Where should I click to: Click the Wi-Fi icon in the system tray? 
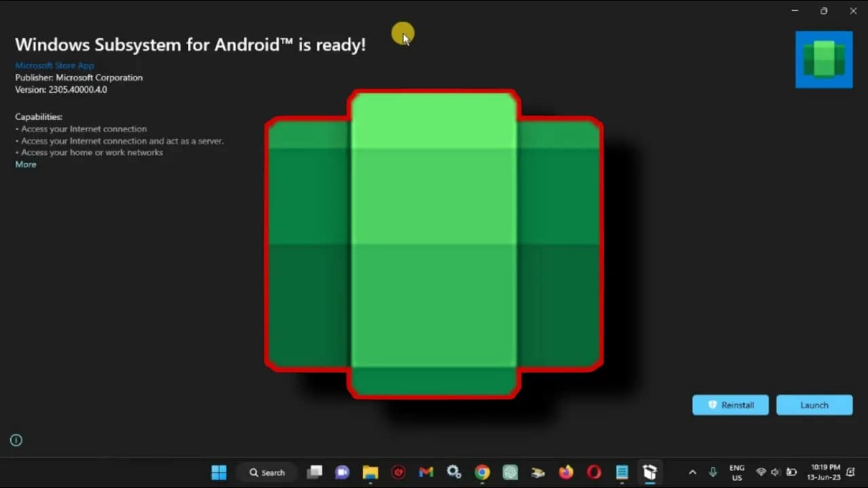tap(760, 472)
